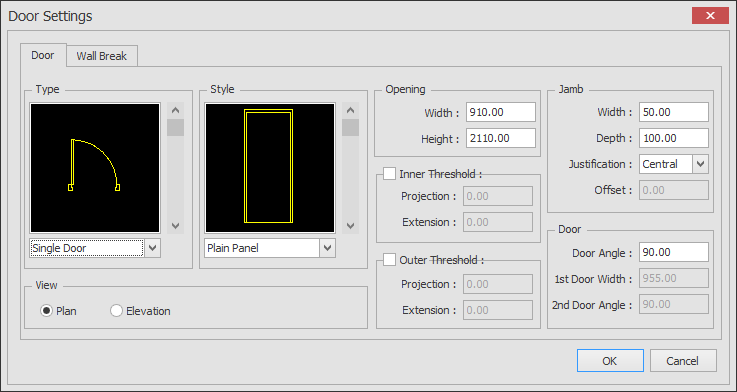
Task: Enable the Inner Threshold checkbox
Action: (x=389, y=174)
